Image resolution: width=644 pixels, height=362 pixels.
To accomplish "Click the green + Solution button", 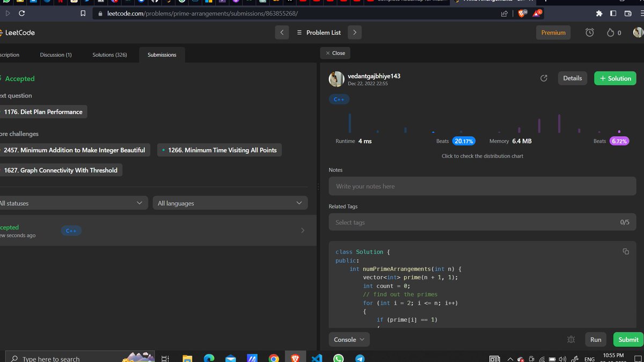I will pyautogui.click(x=615, y=78).
